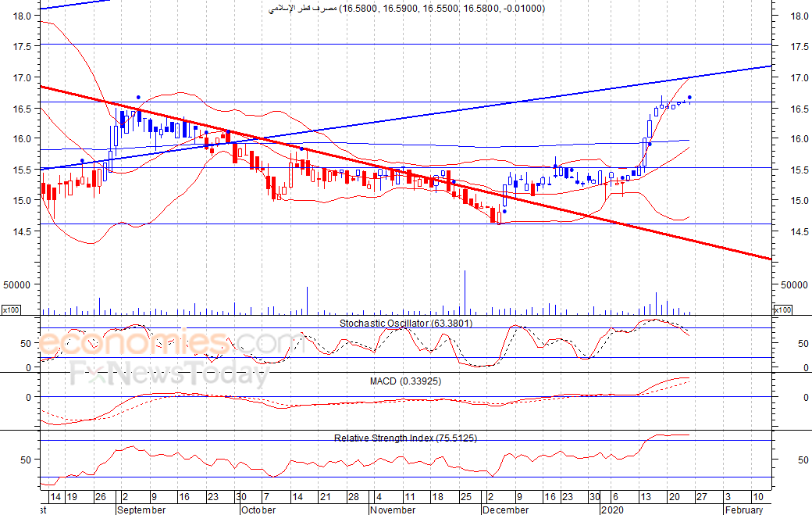
Task: Click date label 21 in October
Action: [326, 497]
